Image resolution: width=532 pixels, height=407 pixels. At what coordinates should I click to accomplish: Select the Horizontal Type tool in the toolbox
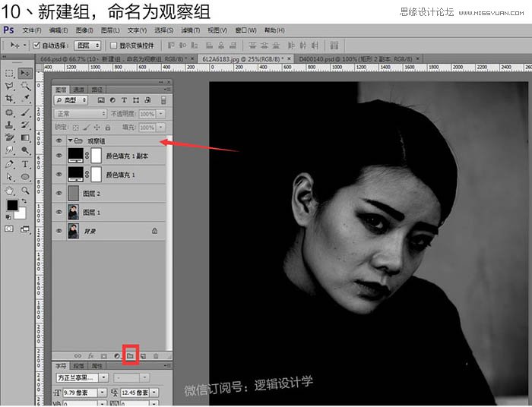(25, 164)
